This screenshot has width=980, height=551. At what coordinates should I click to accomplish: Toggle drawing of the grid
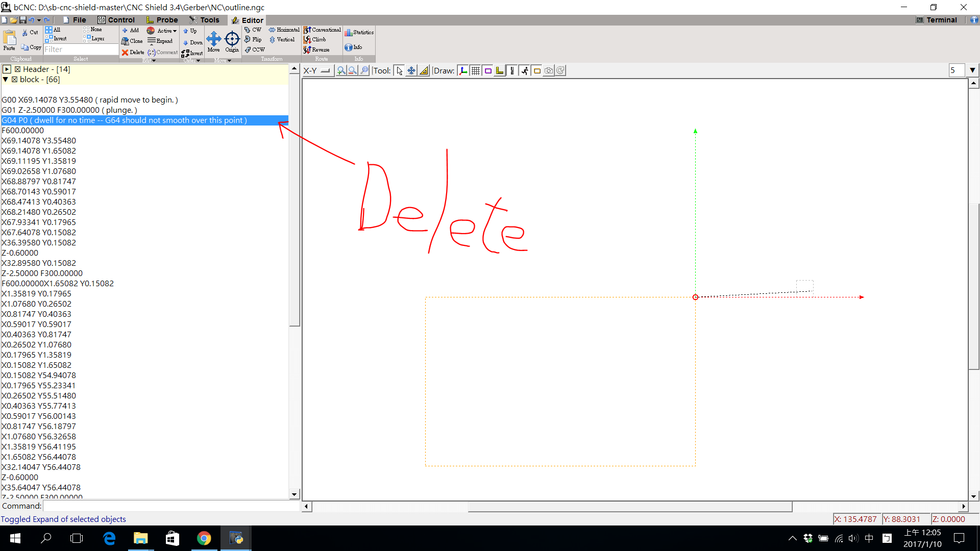point(476,70)
